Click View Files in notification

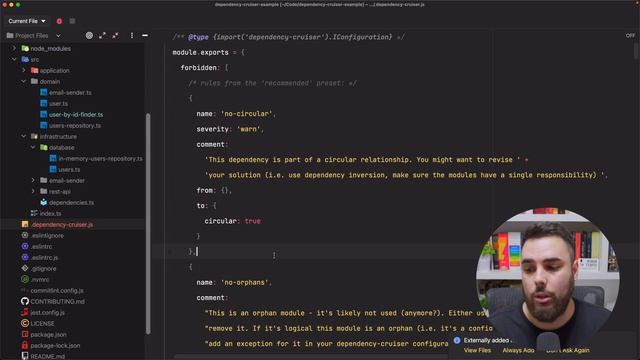coord(477,351)
